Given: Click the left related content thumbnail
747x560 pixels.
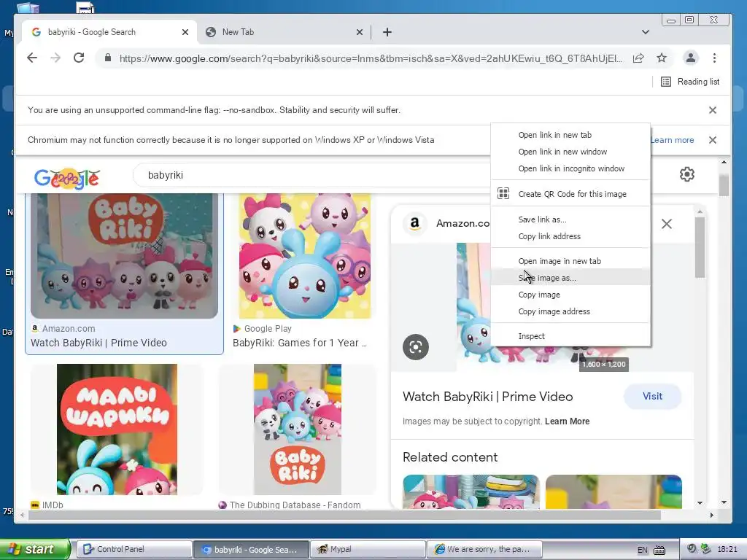Looking at the screenshot, I should pyautogui.click(x=471, y=491).
